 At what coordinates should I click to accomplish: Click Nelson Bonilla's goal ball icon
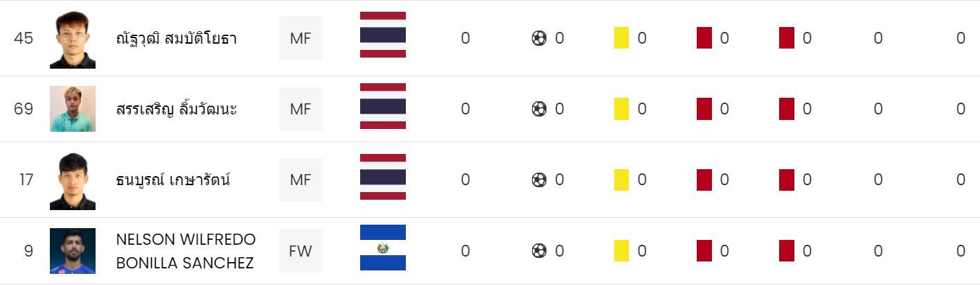click(539, 251)
